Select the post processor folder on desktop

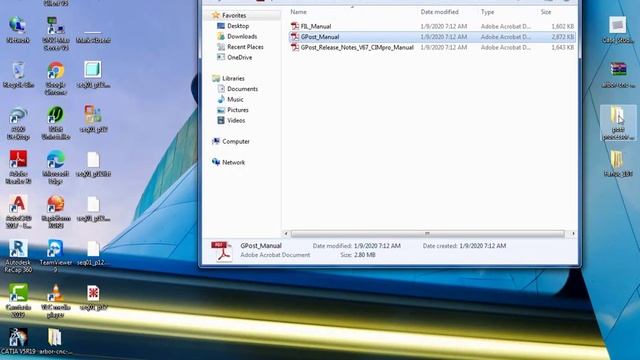pyautogui.click(x=618, y=123)
